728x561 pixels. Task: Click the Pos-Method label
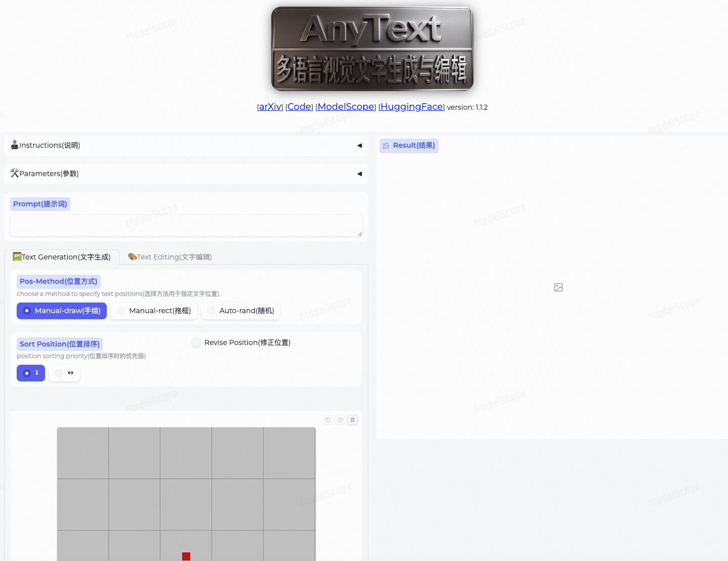(59, 281)
